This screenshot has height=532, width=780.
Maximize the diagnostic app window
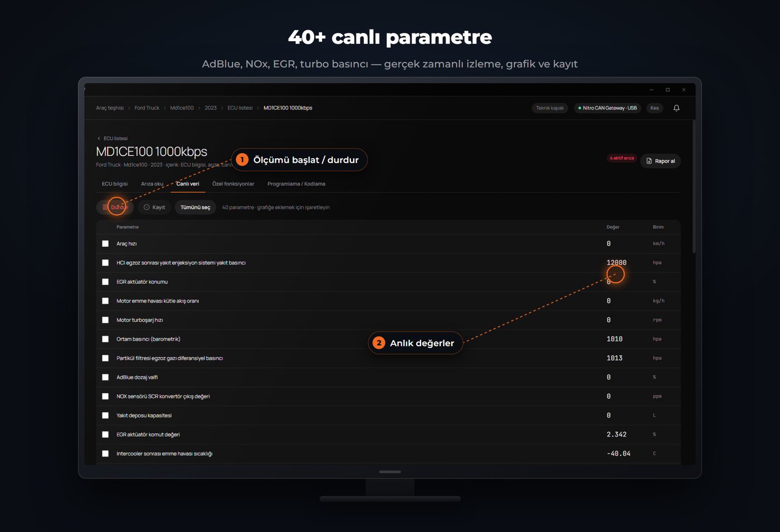point(667,90)
